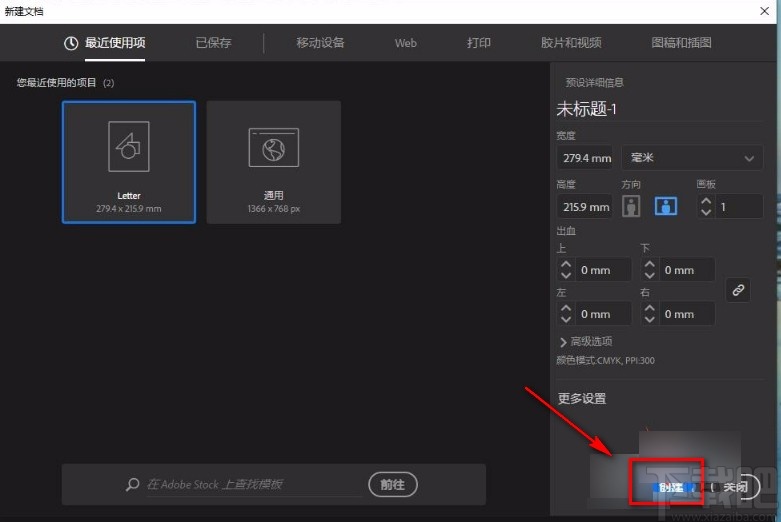Increase left bleed (左) value
The height and width of the screenshot is (522, 781).
pos(565,308)
